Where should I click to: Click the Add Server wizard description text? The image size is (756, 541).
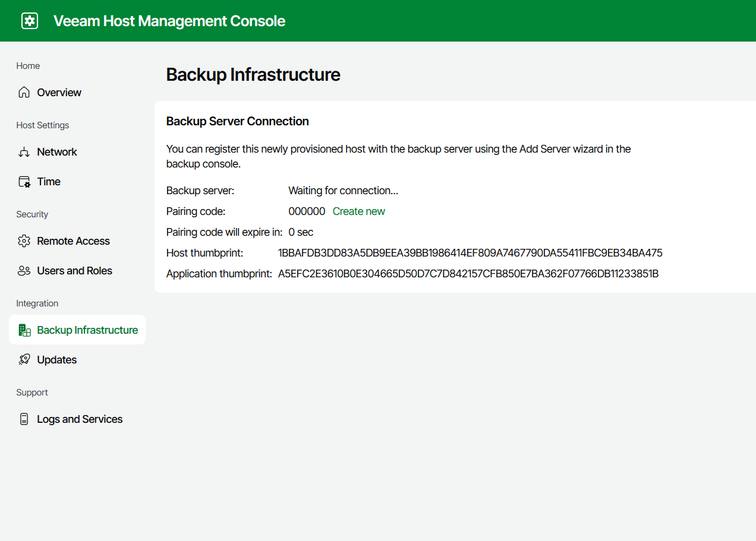(x=398, y=156)
